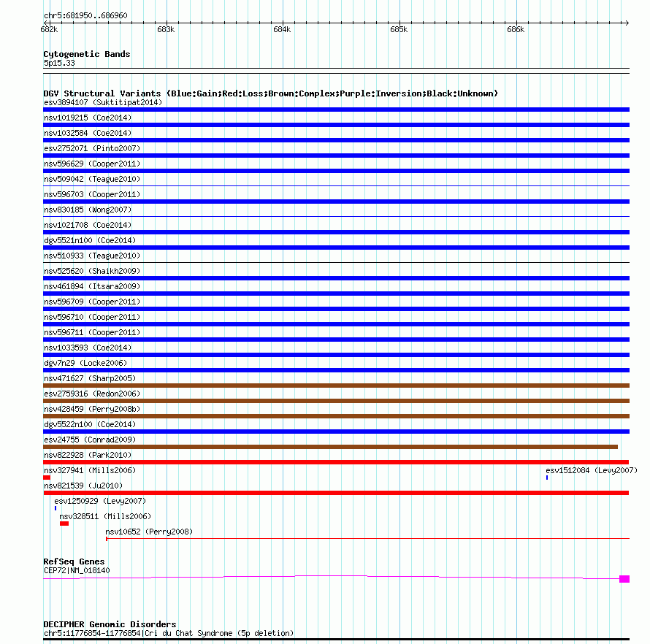Open the nsv822928 (Park2010) label

coord(88,455)
